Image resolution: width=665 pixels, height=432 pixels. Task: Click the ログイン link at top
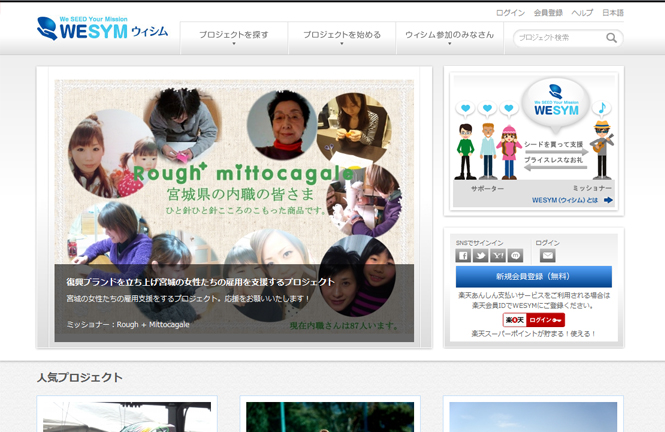tap(510, 13)
